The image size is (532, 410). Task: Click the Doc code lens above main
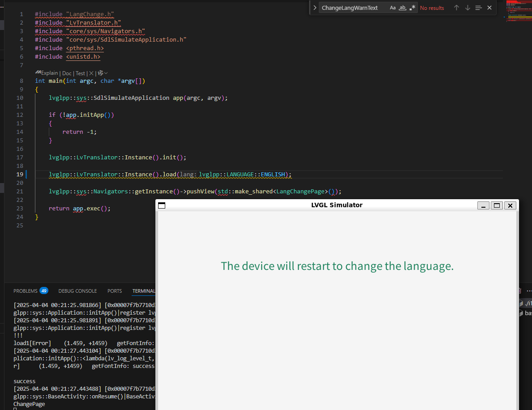point(67,73)
